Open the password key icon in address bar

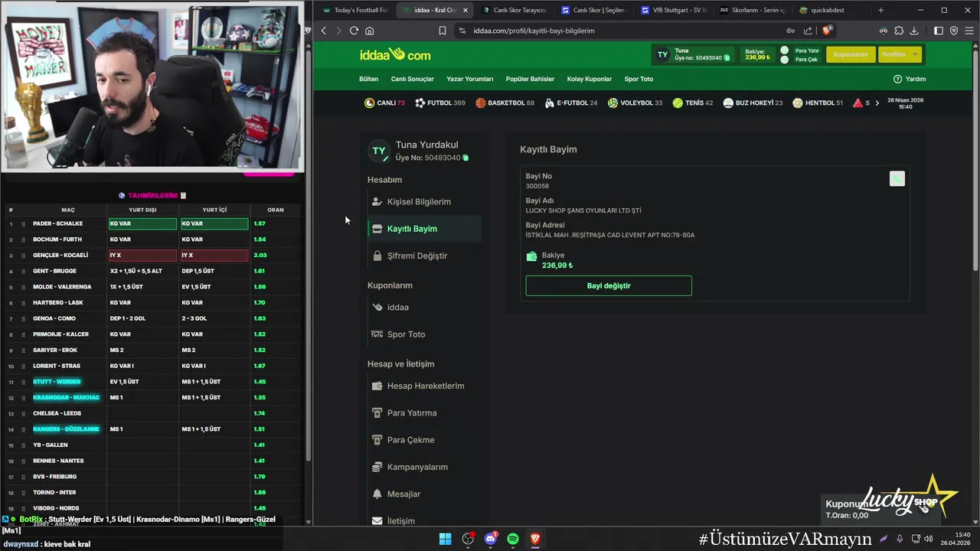(x=790, y=31)
